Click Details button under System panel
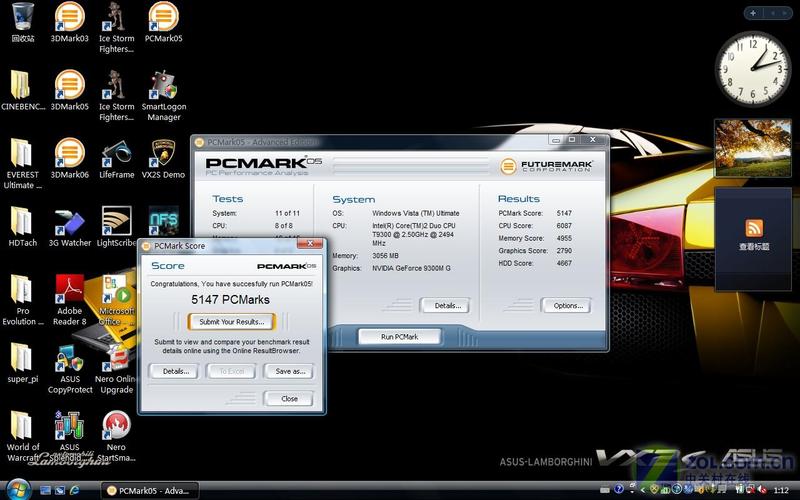 [x=447, y=306]
